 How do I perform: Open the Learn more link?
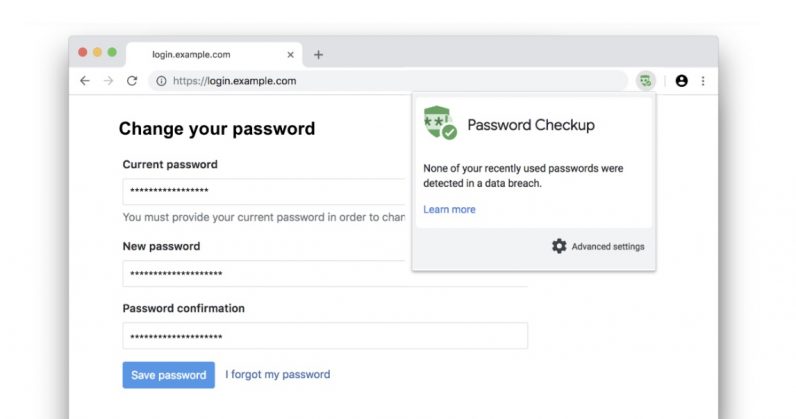(x=449, y=210)
